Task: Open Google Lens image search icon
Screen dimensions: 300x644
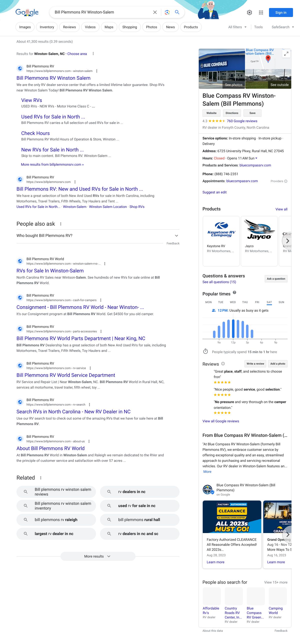Action: point(167,12)
